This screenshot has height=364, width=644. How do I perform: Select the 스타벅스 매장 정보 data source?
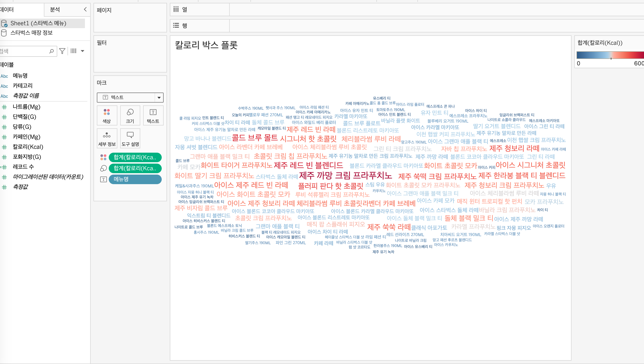31,33
